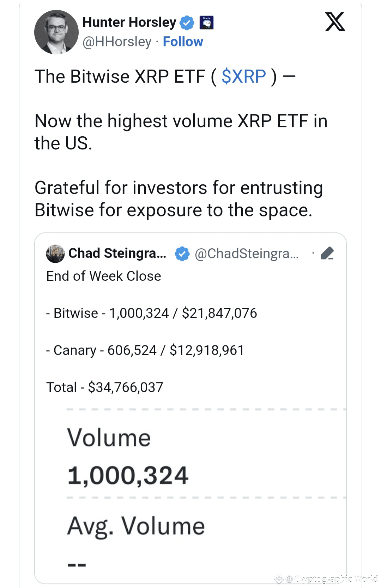Click the Cryptographic World watermark icon
The image size is (381, 588).
(x=279, y=579)
